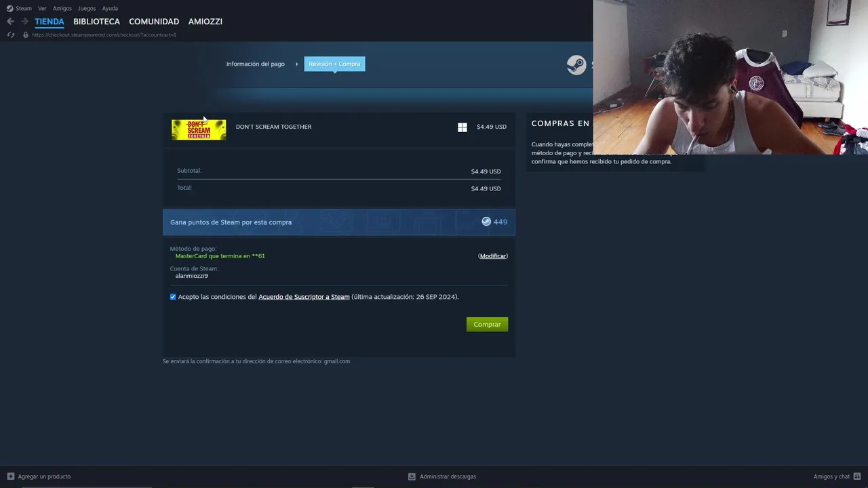Click the Steam icon in the title bar
The height and width of the screenshot is (488, 868).
click(x=9, y=8)
